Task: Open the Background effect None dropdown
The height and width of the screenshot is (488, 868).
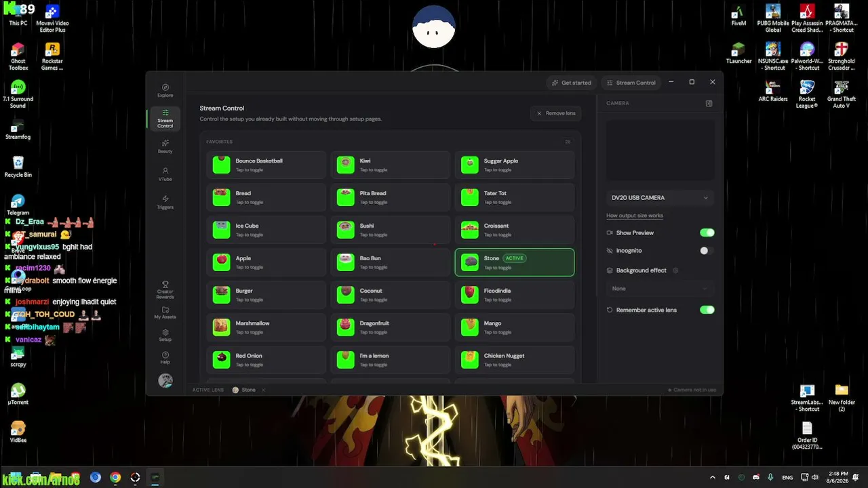Action: [660, 289]
